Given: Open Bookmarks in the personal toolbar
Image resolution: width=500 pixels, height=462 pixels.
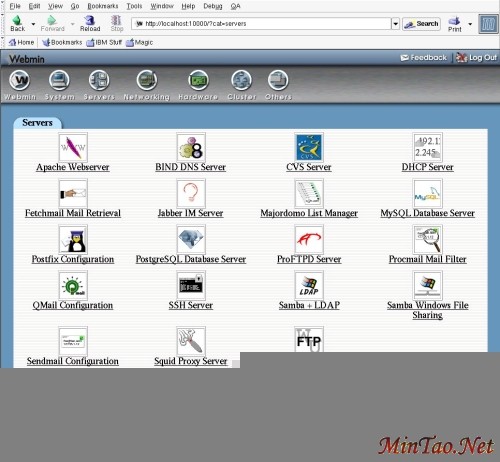Looking at the screenshot, I should (62, 42).
